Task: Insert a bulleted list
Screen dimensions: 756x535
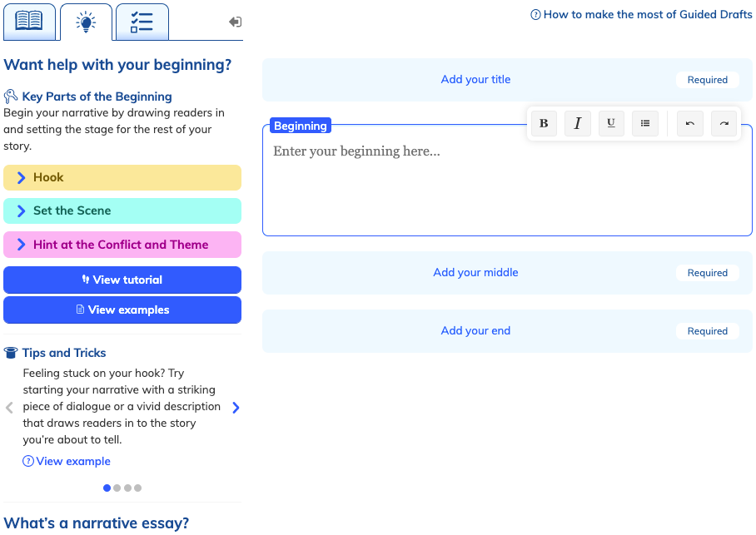Action: tap(645, 123)
